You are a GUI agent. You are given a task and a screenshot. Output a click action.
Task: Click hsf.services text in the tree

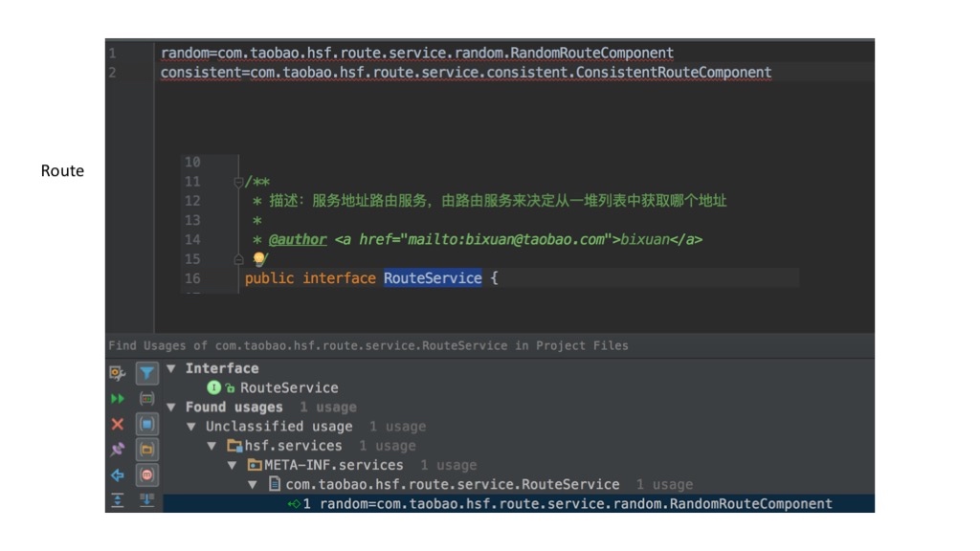pyautogui.click(x=293, y=446)
